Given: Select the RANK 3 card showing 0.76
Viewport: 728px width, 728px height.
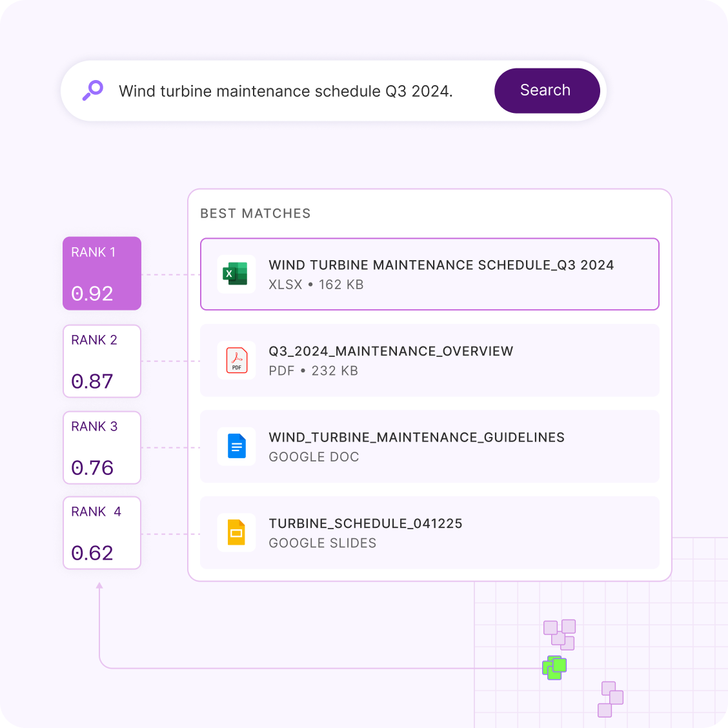Looking at the screenshot, I should point(101,447).
